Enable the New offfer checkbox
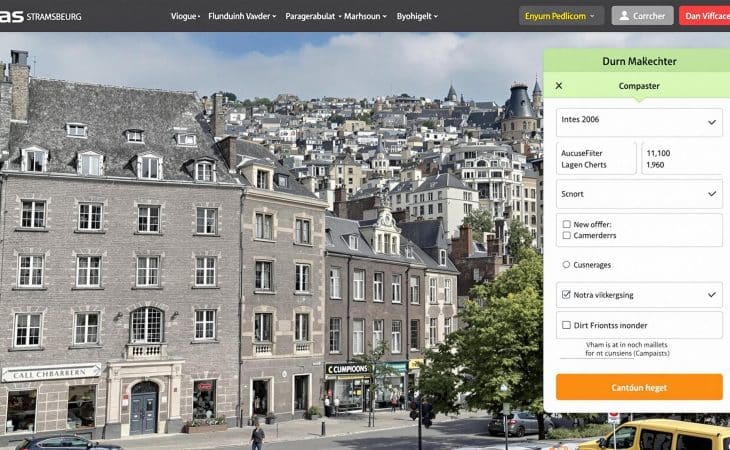This screenshot has width=730, height=450. tap(566, 224)
